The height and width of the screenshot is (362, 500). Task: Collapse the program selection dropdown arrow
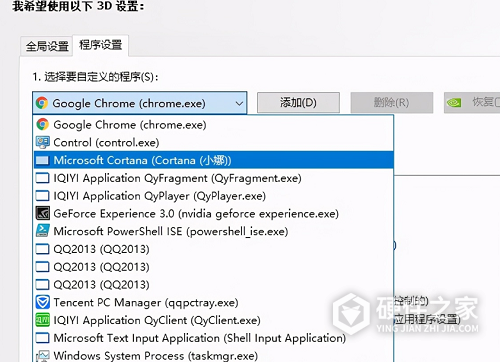(239, 103)
